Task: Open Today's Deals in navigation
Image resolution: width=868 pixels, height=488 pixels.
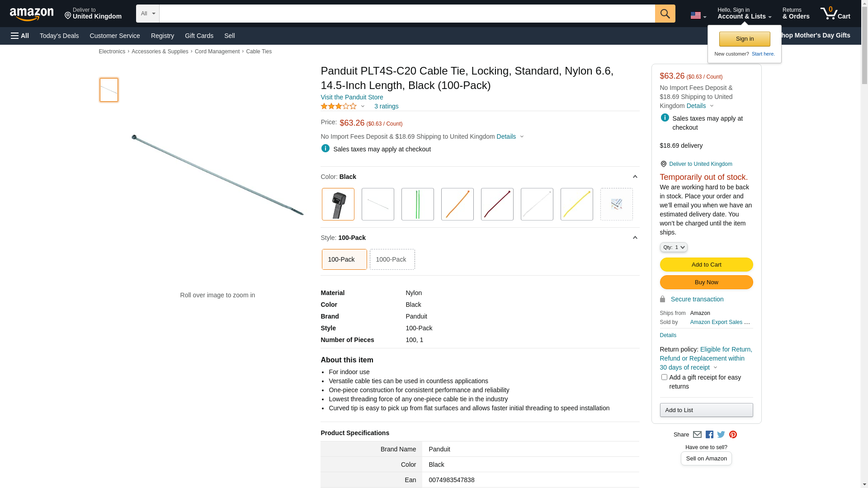Action: click(59, 36)
